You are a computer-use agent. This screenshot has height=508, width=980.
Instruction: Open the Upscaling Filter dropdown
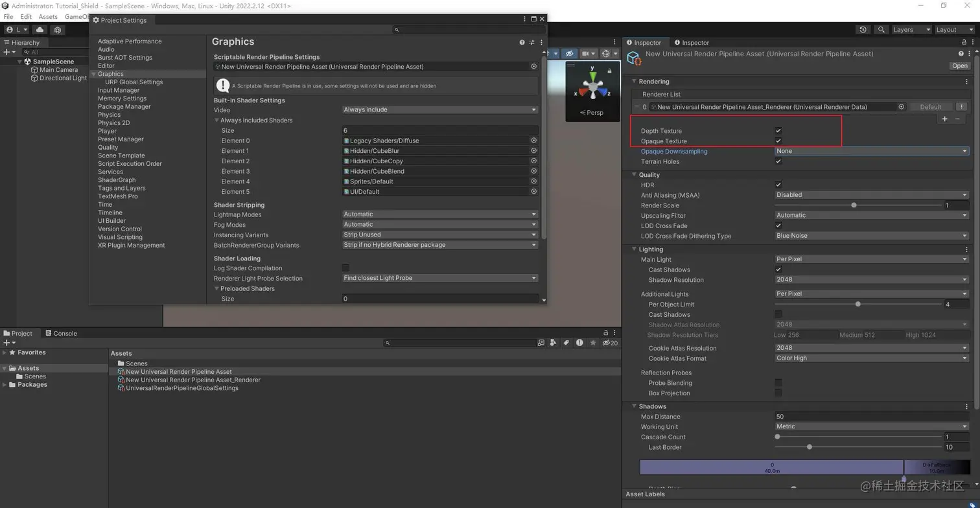pos(871,215)
